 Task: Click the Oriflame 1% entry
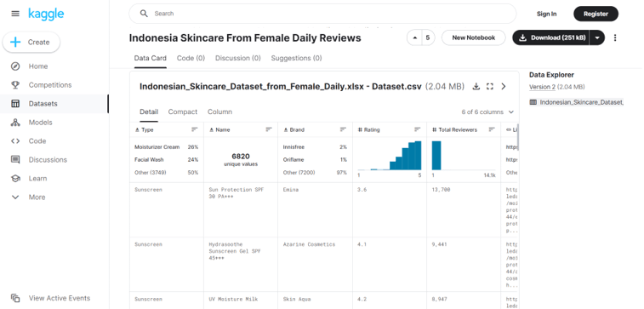click(315, 159)
